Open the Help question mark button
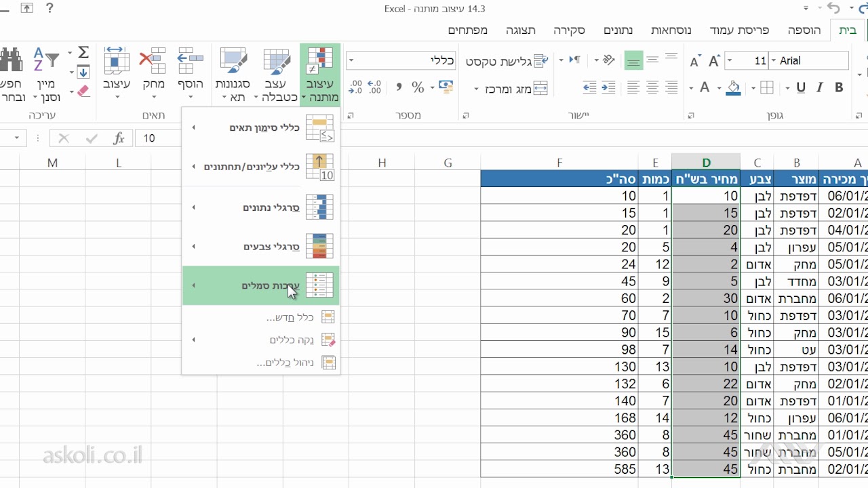 [50, 9]
